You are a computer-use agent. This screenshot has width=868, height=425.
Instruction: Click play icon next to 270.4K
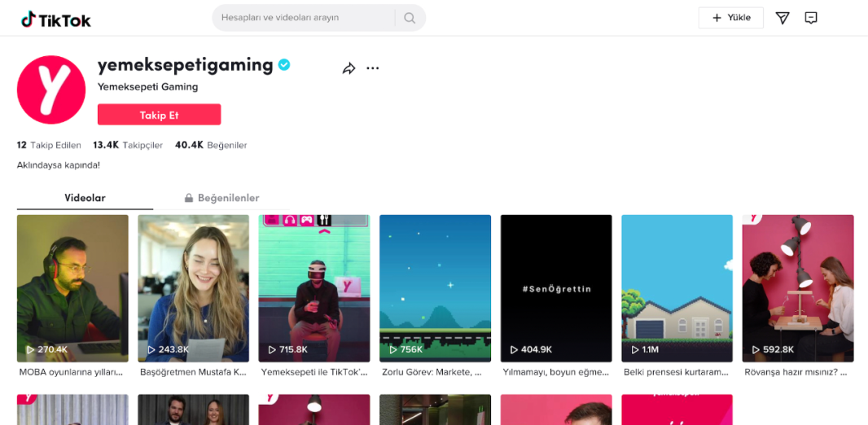(30, 350)
